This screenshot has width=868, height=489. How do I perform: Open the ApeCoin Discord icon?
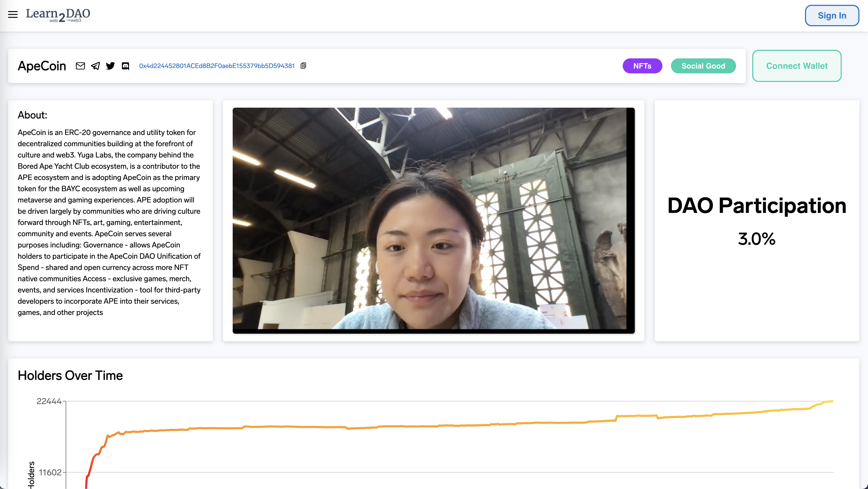(x=125, y=66)
